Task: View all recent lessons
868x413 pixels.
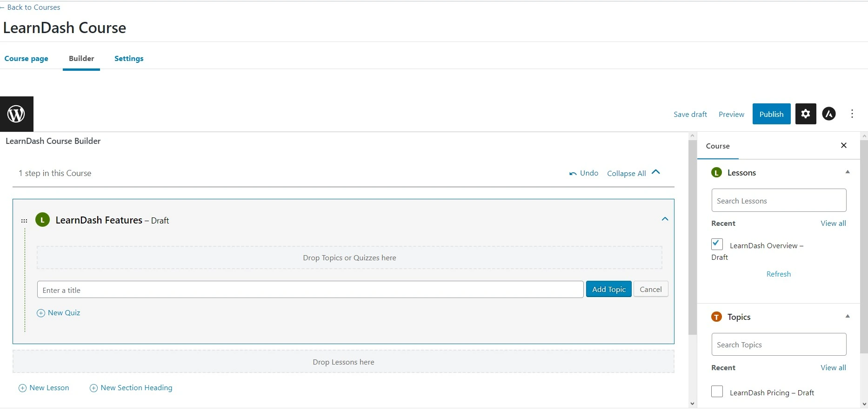Action: point(833,223)
